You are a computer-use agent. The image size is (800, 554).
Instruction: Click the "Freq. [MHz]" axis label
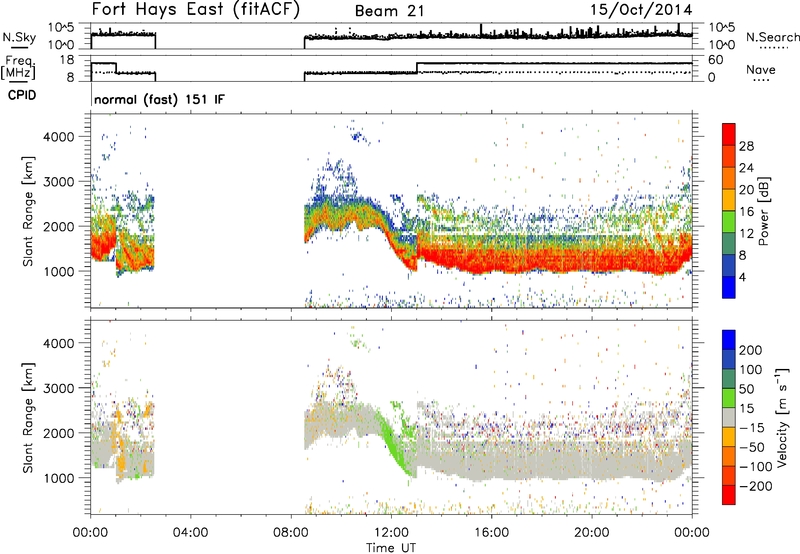pos(18,67)
